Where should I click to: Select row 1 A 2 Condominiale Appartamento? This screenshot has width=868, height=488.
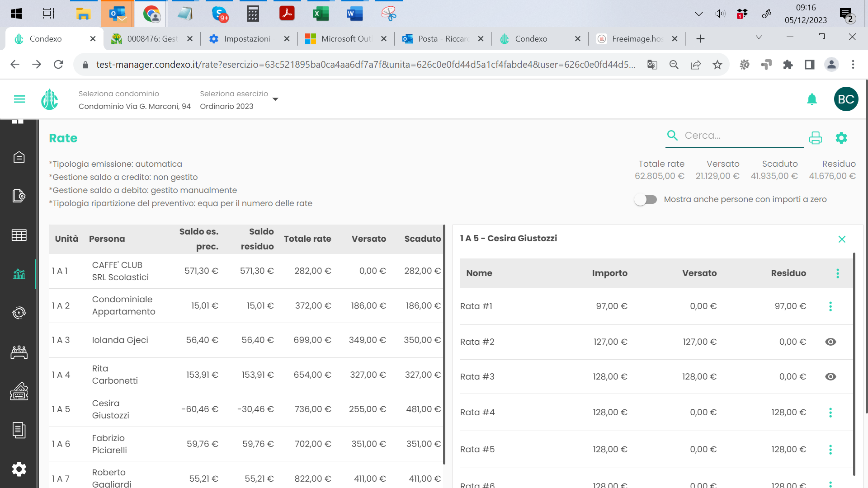pos(246,305)
